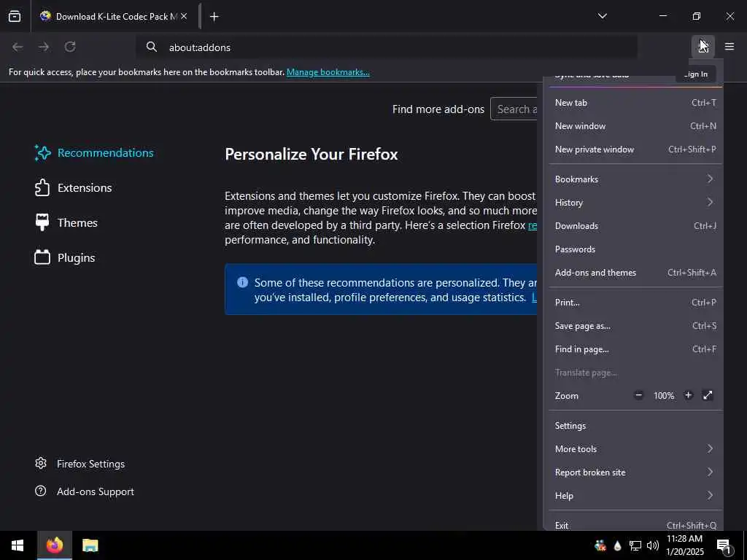Choose New window from the menu
The image size is (747, 560).
635,126
